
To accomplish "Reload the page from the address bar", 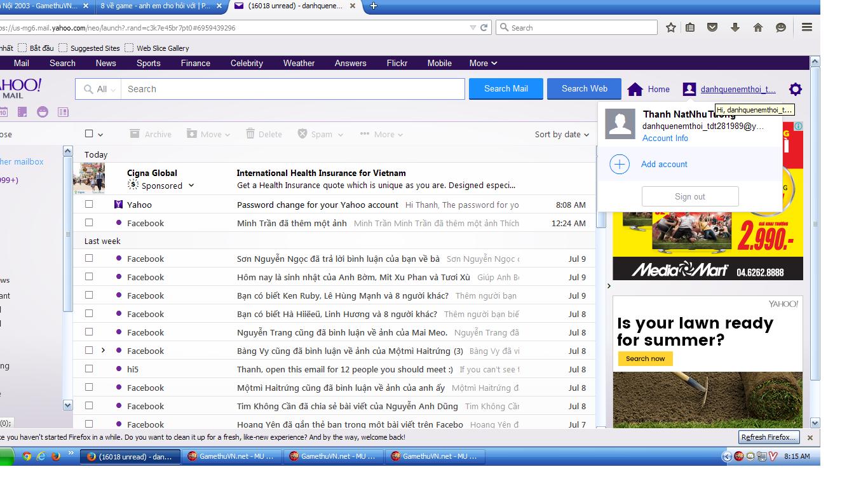I will [484, 27].
